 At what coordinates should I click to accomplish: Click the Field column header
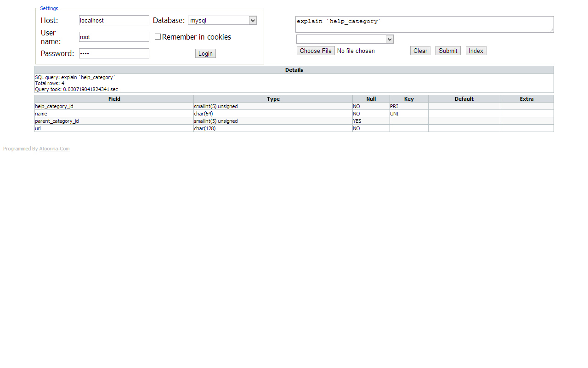pyautogui.click(x=114, y=99)
